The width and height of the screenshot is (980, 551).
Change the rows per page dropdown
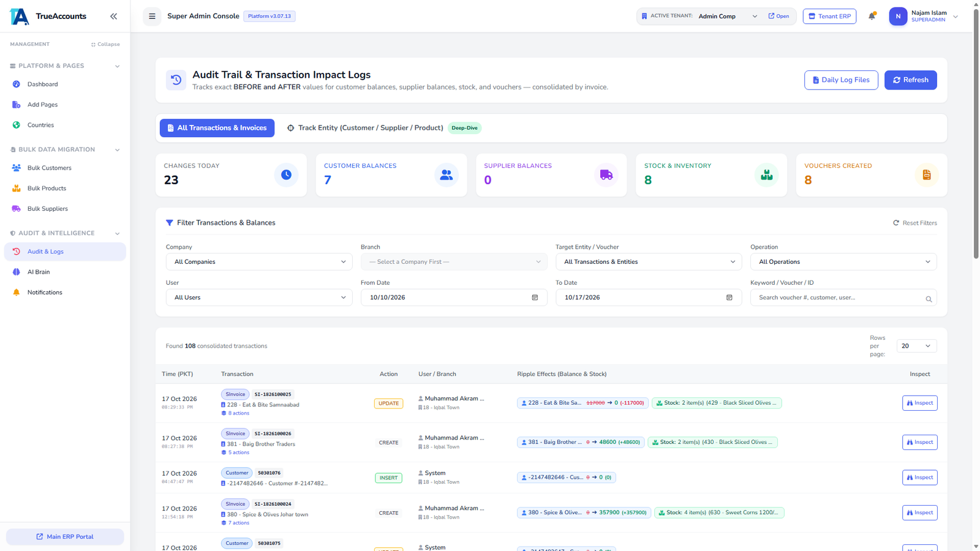point(917,346)
